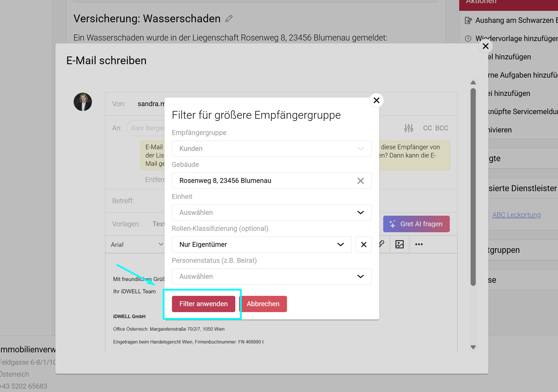Remove the Nur Eigentümer role classification
This screenshot has width=558, height=392.
pos(364,245)
